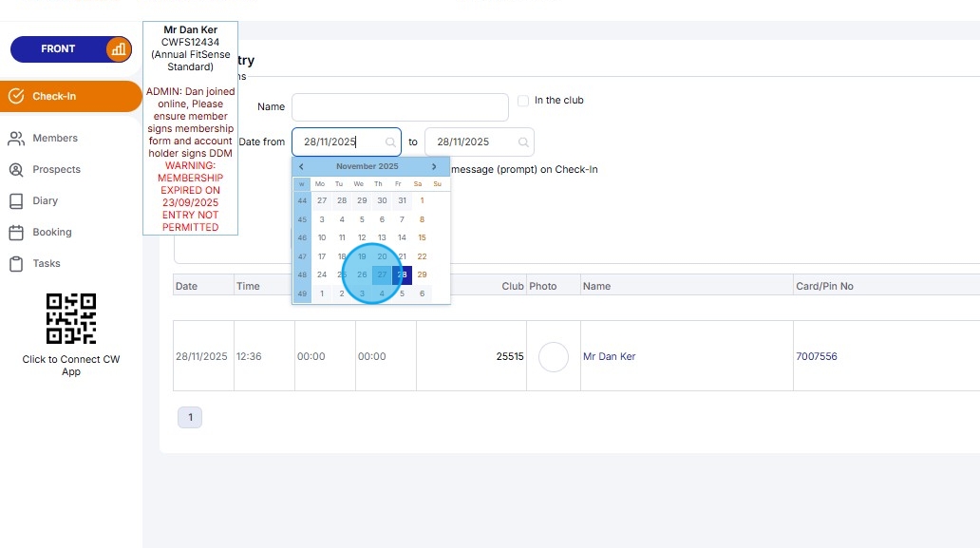Go to results page 1
The width and height of the screenshot is (980, 548).
190,417
